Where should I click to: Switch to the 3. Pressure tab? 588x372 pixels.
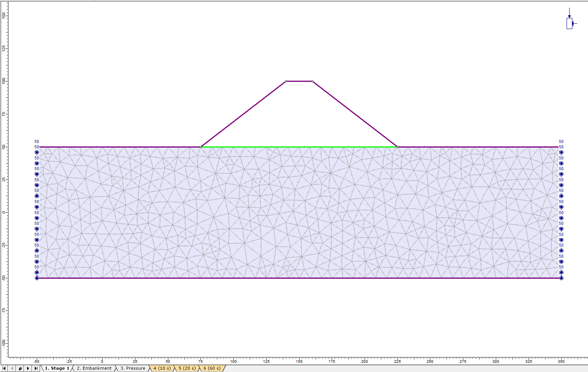coord(133,369)
